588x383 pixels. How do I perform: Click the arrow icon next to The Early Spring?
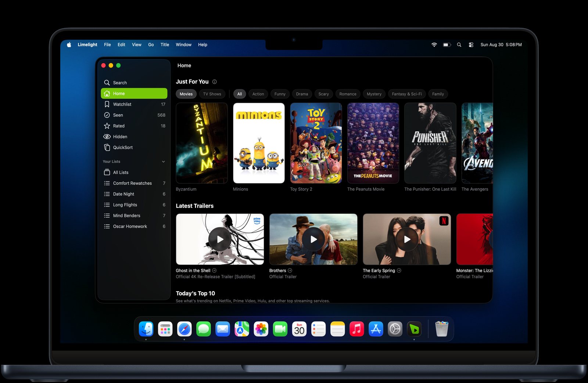pos(399,270)
